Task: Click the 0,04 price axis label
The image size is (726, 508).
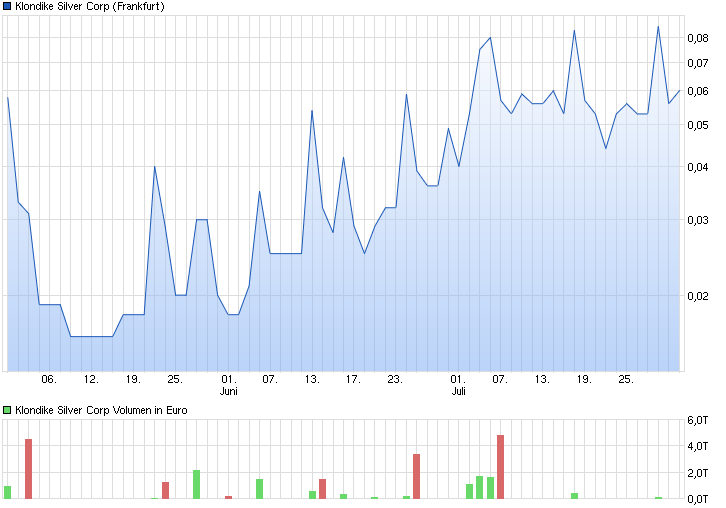Action: tap(698, 167)
